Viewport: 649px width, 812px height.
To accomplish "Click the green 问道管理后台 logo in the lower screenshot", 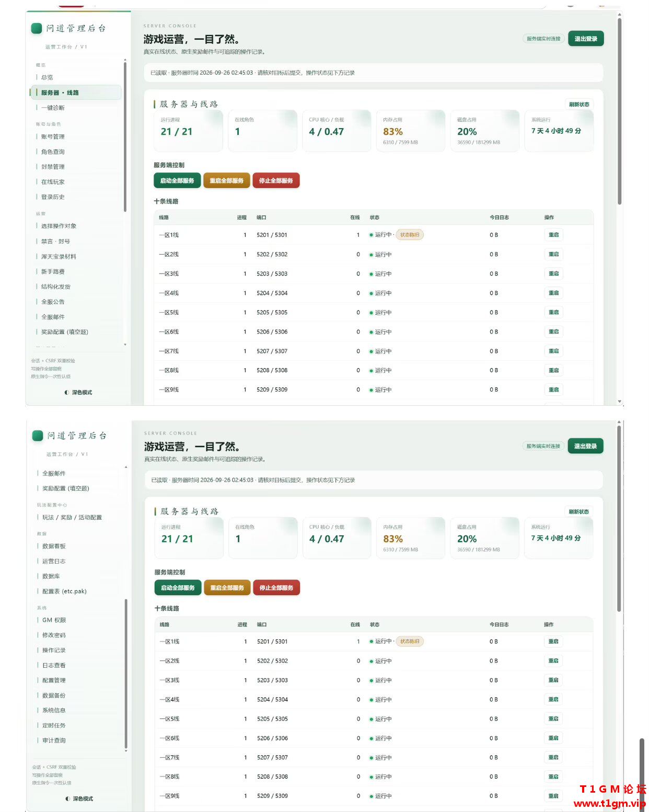I will (x=38, y=436).
